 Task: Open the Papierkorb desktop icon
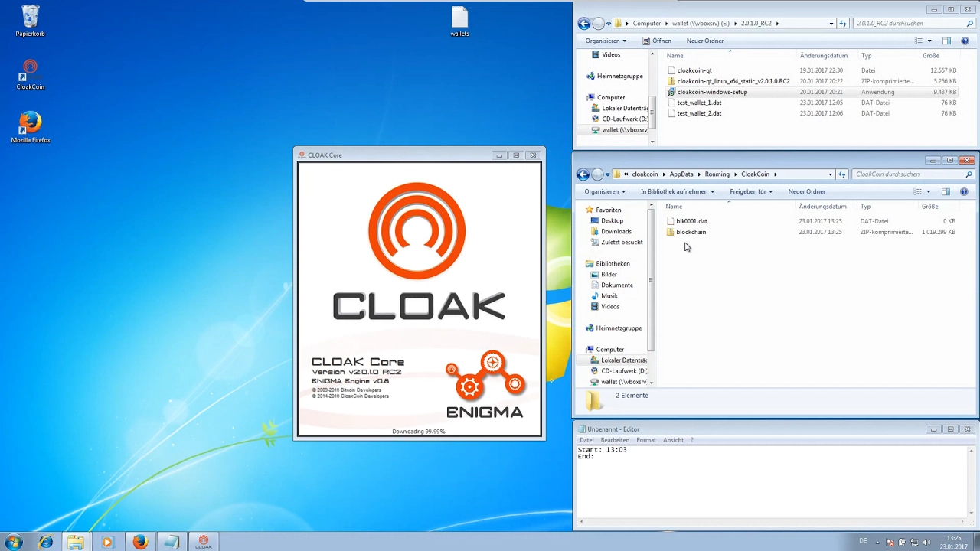(x=31, y=21)
